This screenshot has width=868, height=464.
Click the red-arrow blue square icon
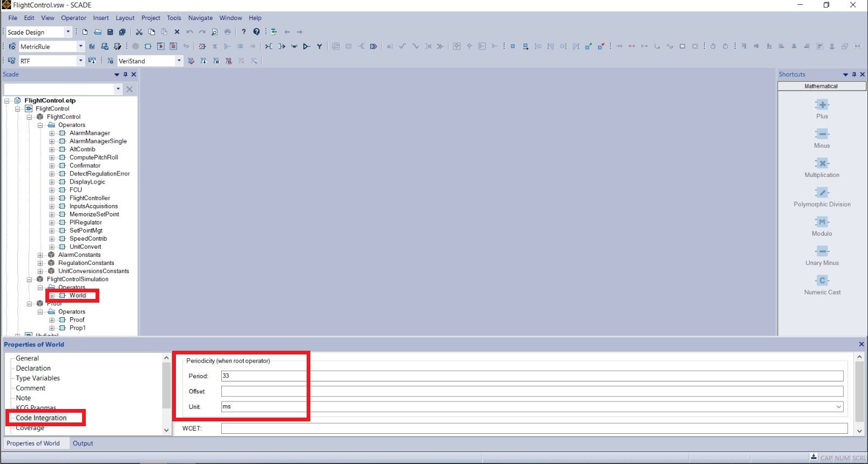coord(601,46)
